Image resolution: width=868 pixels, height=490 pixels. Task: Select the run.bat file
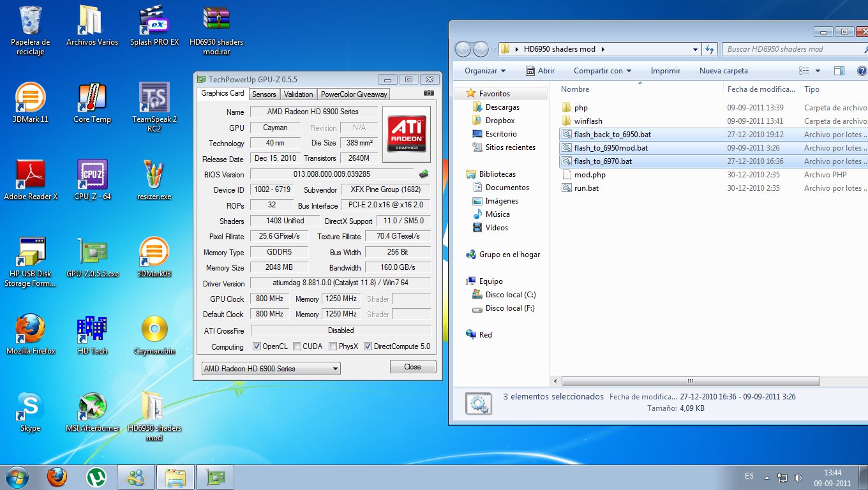click(x=586, y=188)
